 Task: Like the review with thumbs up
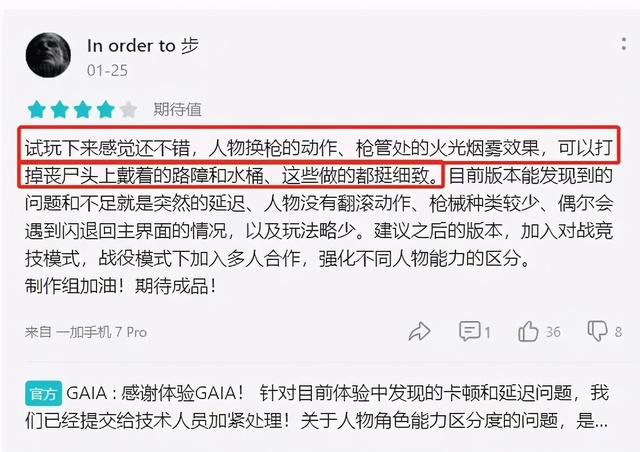click(528, 331)
